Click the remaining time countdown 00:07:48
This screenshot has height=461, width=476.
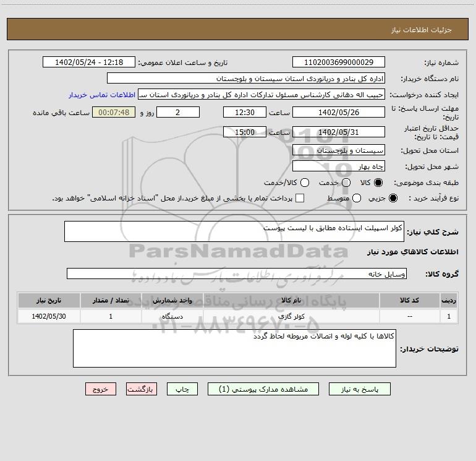(114, 112)
